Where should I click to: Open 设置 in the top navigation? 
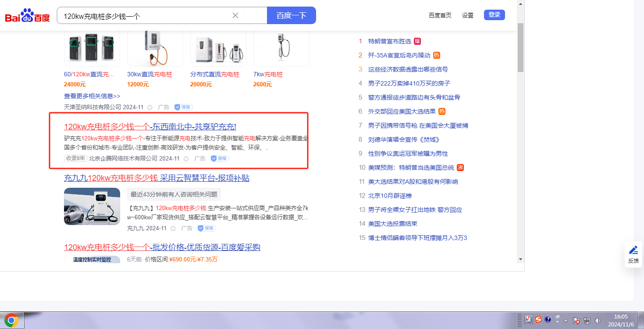click(x=468, y=15)
